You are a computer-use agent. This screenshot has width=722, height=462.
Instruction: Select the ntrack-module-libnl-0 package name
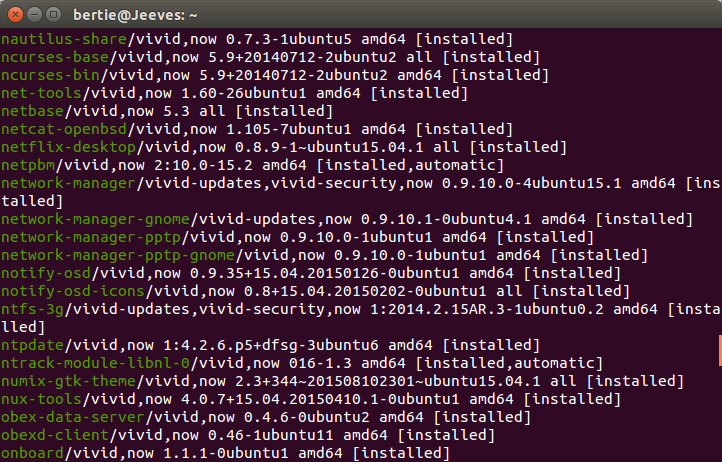[x=95, y=363]
